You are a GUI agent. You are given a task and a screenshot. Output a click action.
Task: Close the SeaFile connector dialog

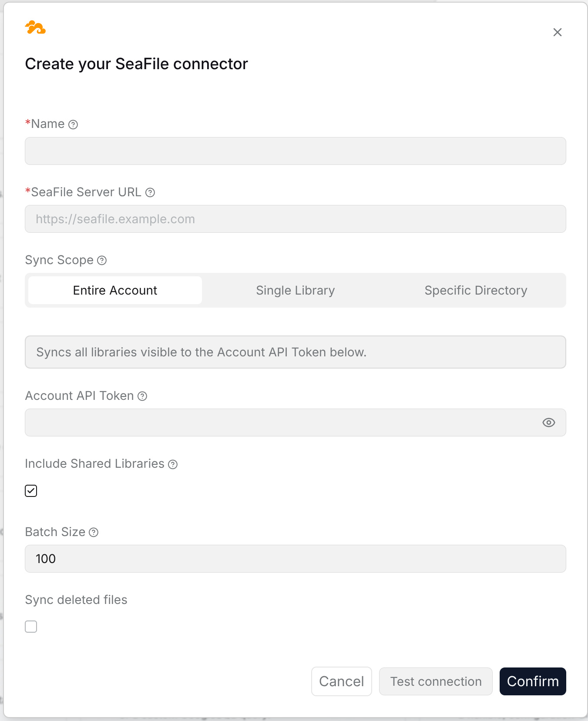pyautogui.click(x=557, y=32)
